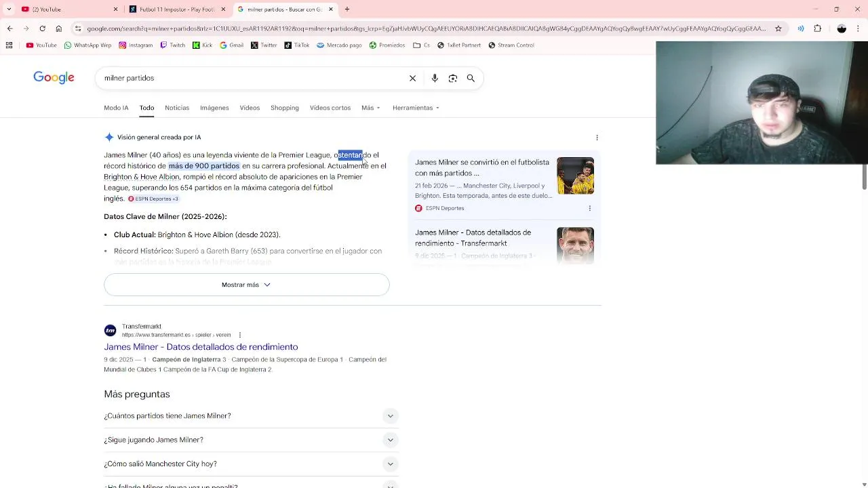Click the Datos Clave de Milner (2025-2026) heading
This screenshot has width=868, height=488.
click(165, 217)
